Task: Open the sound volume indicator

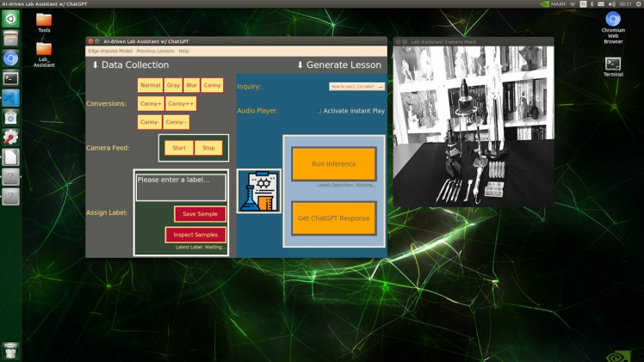Action: (x=611, y=3)
